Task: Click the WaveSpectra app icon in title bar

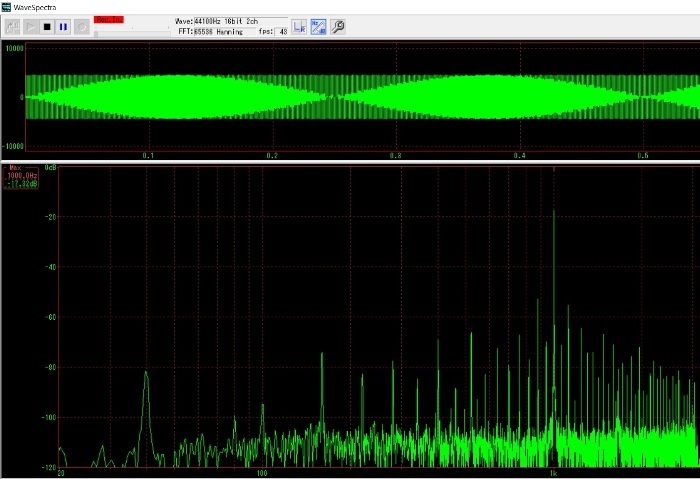Action: [6, 7]
